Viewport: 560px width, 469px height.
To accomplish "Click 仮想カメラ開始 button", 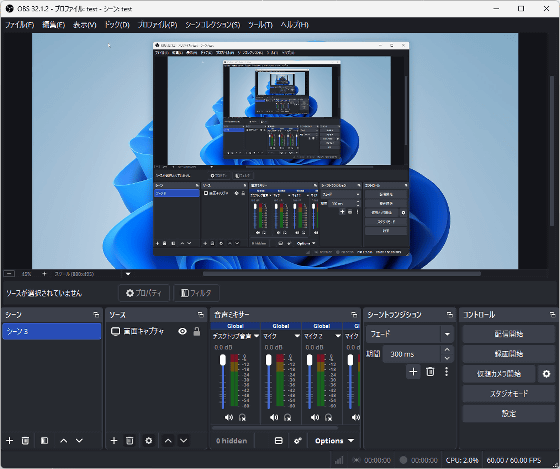I will pos(499,374).
